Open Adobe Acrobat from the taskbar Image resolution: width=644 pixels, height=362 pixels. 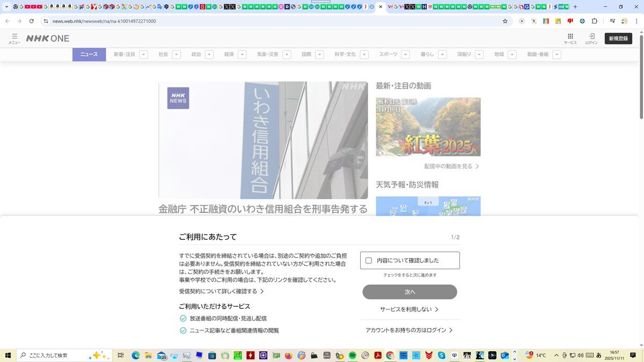click(x=378, y=355)
